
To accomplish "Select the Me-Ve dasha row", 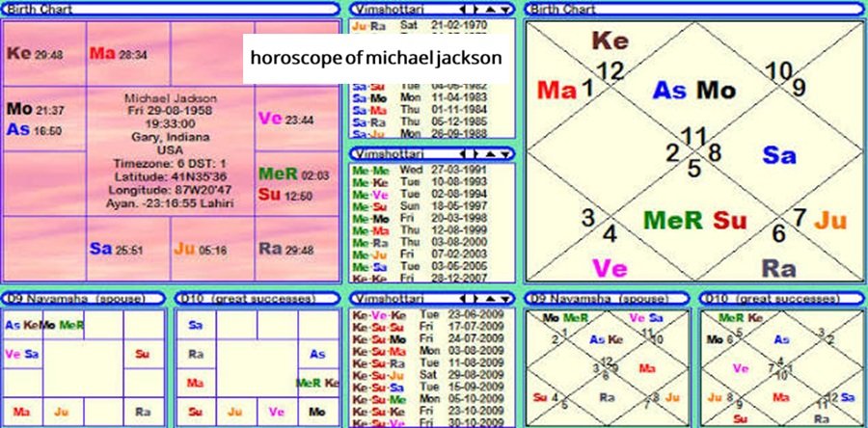I will coord(420,194).
